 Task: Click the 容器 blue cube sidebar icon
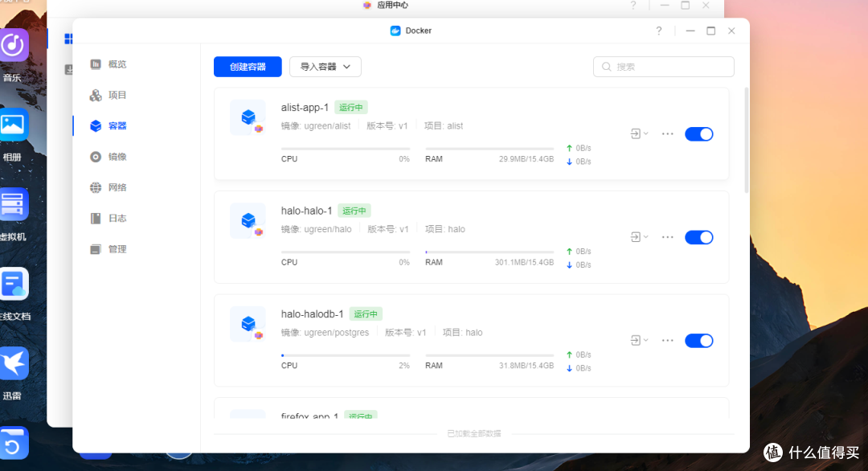[96, 125]
